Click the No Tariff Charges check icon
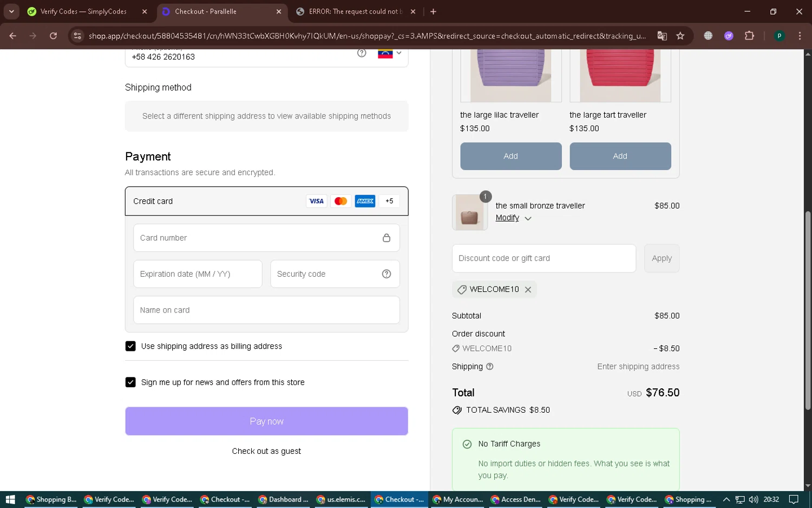Viewport: 812px width, 508px height. (x=467, y=444)
